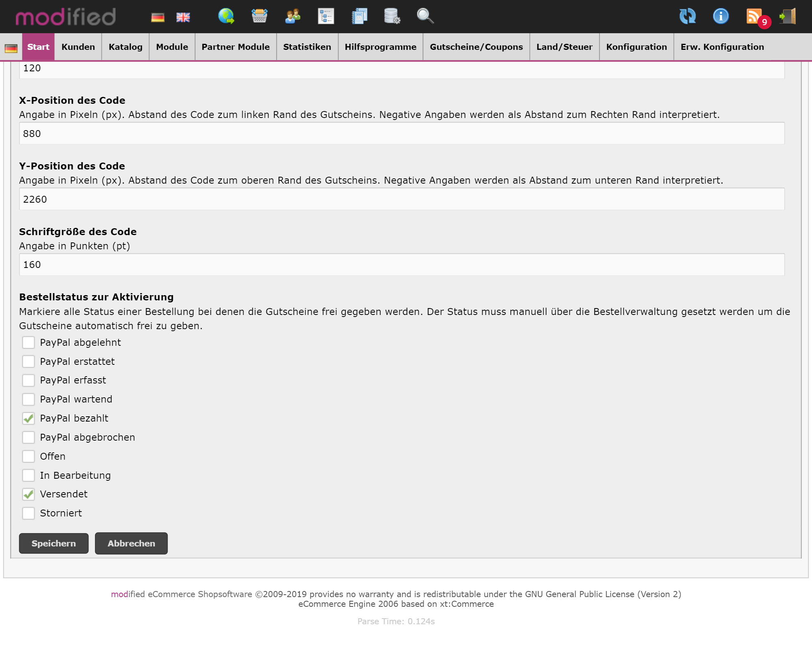The width and height of the screenshot is (812, 649).
Task: Log out using the door icon
Action: tap(787, 16)
